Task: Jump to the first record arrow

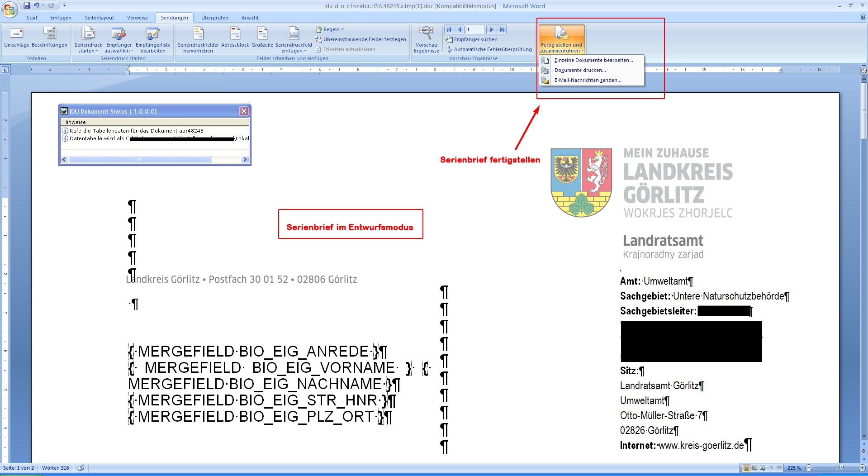Action: [x=449, y=29]
